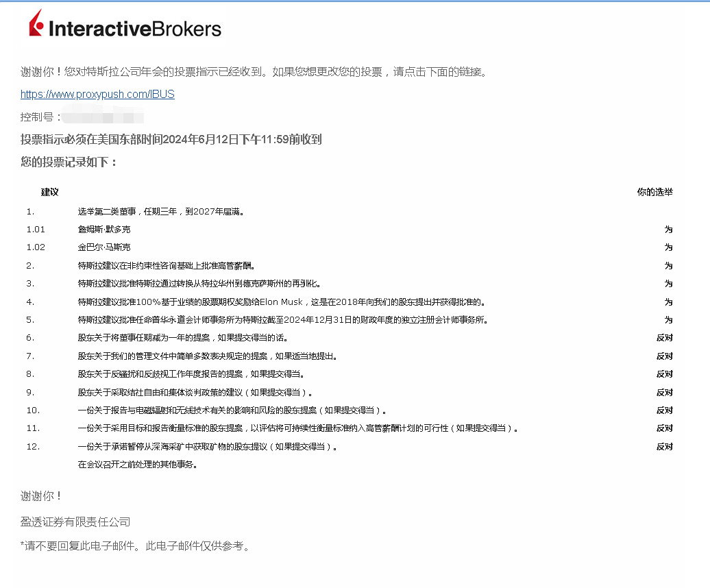Select proposal 9 about 结社自由 policy
The width and height of the screenshot is (710, 588).
195,393
